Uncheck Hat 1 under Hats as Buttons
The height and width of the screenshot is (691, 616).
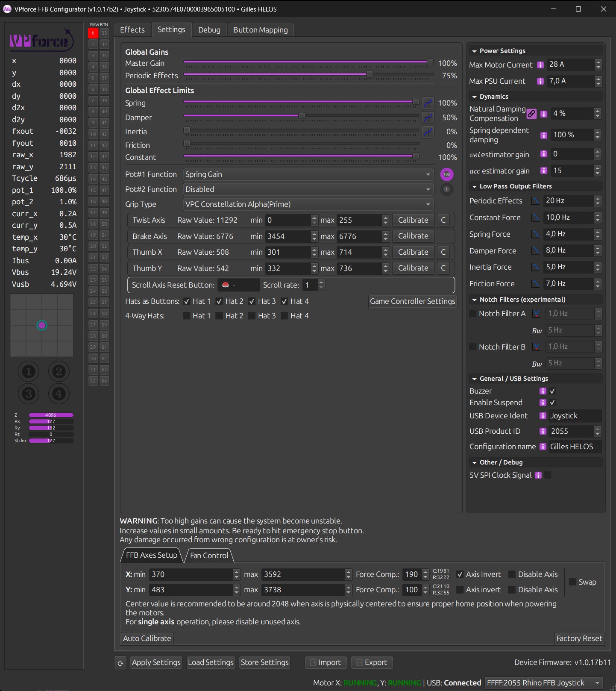187,301
